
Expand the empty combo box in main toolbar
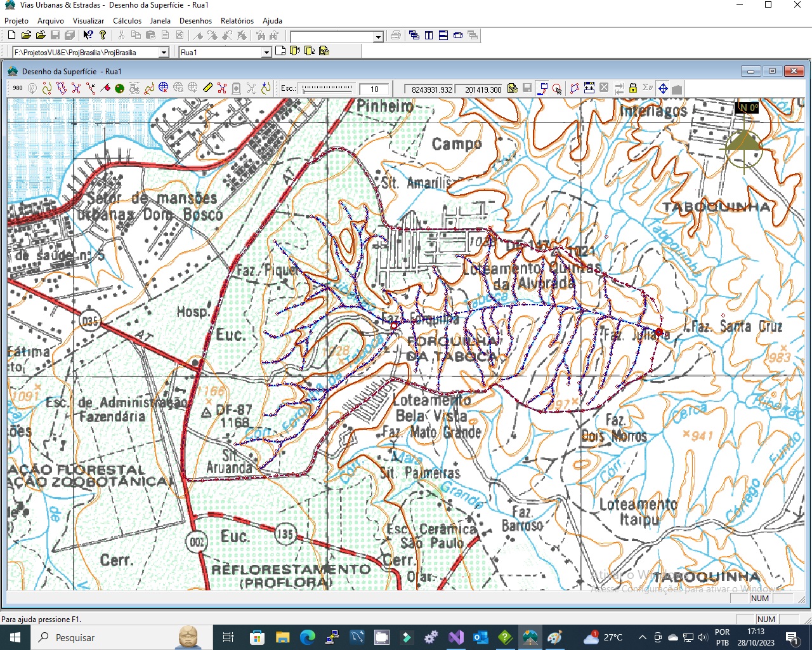tap(378, 37)
